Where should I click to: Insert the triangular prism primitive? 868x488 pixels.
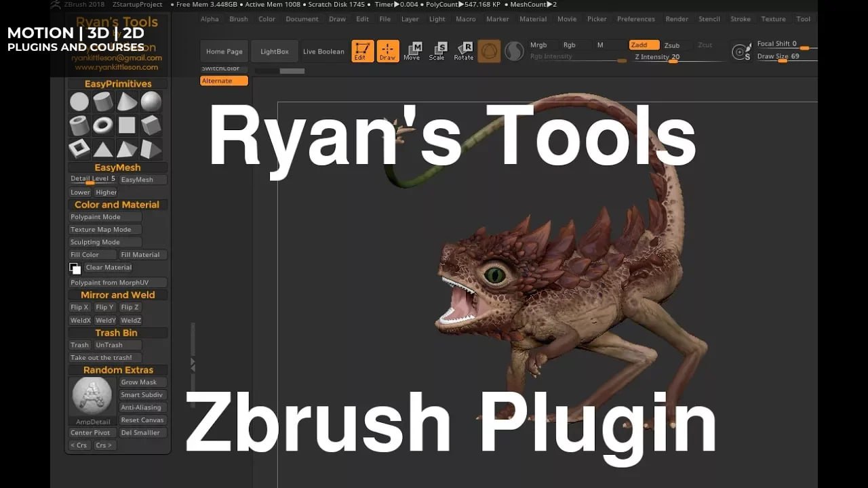coord(151,148)
